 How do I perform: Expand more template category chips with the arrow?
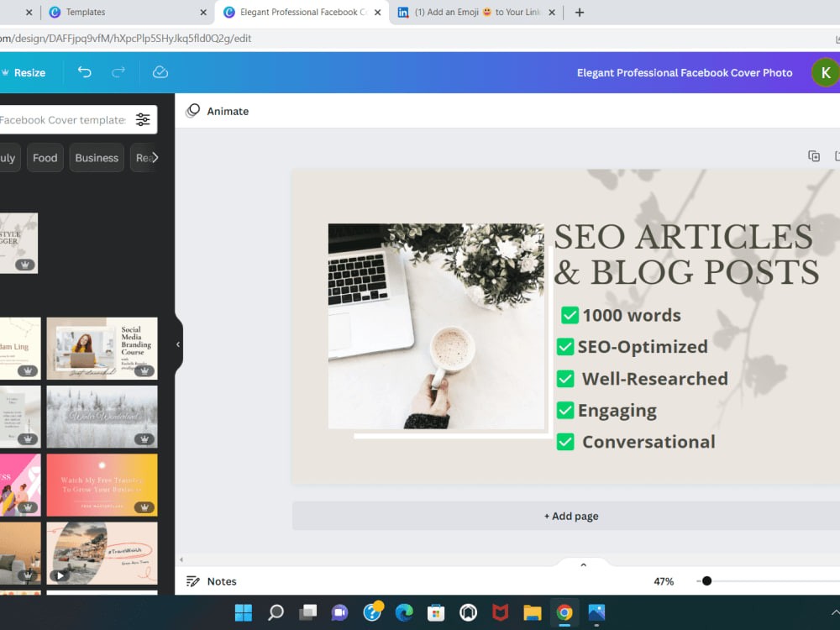[154, 157]
